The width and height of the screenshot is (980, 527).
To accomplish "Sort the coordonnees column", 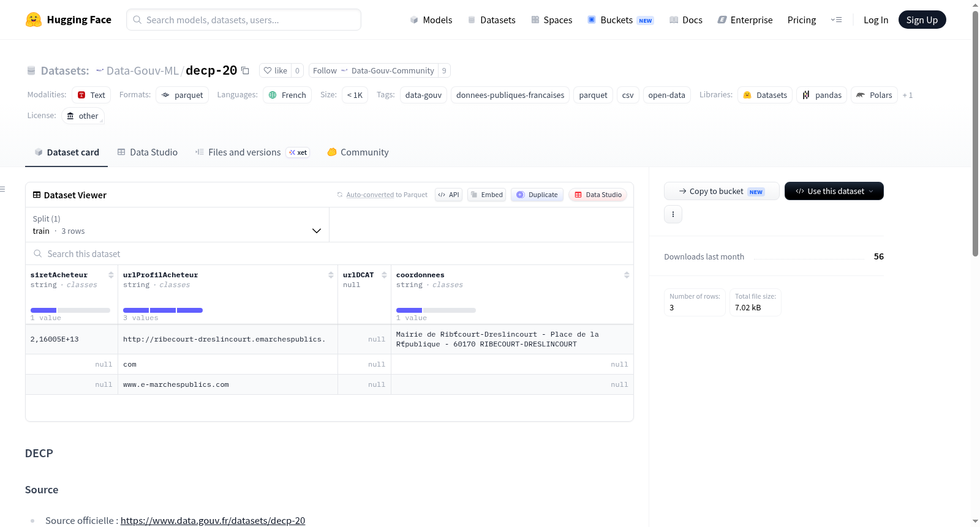I will point(627,275).
